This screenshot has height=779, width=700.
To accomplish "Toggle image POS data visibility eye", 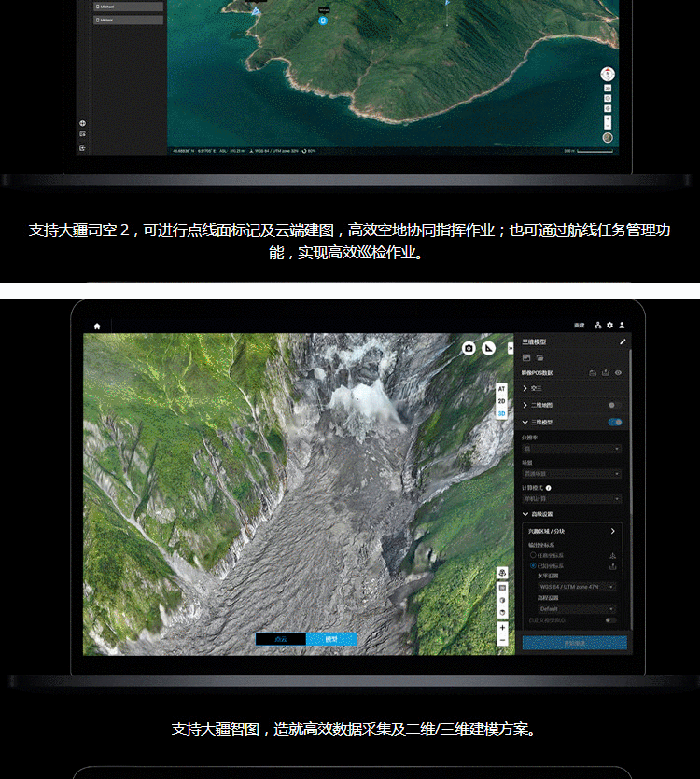I will [618, 372].
